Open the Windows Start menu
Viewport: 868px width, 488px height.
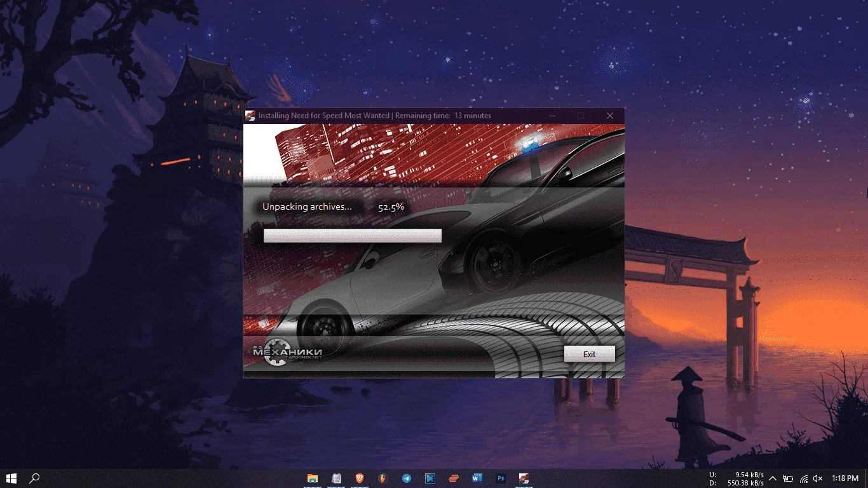11,478
